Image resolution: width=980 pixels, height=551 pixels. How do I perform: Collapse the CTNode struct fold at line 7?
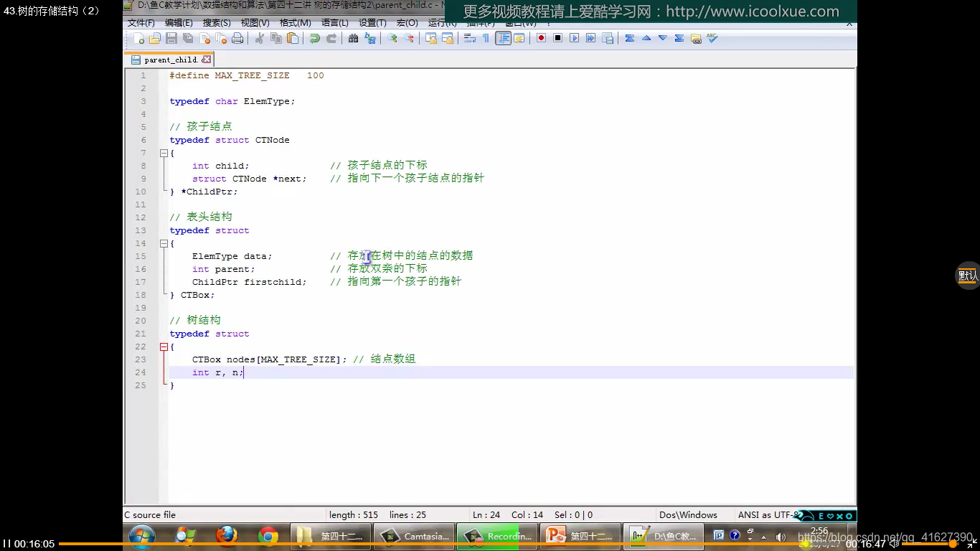(x=164, y=153)
